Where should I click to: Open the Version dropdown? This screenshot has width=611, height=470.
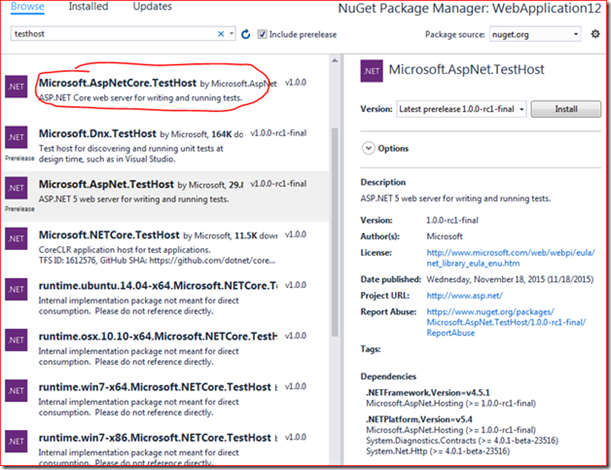tap(461, 109)
